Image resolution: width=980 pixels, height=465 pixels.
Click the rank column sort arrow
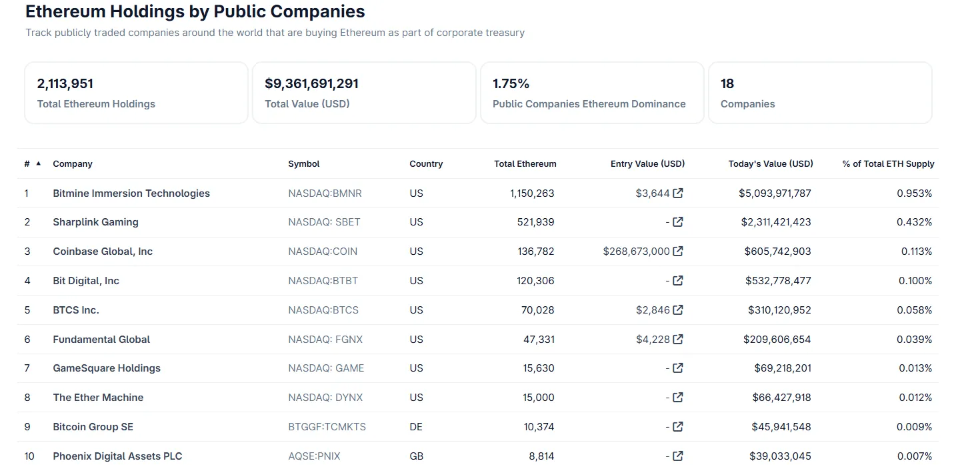[x=38, y=163]
